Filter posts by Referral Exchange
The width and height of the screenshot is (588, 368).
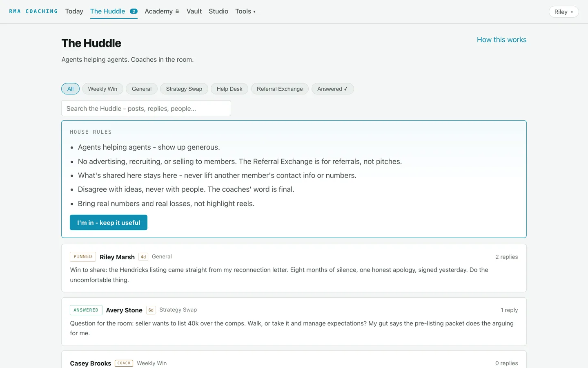tap(280, 89)
